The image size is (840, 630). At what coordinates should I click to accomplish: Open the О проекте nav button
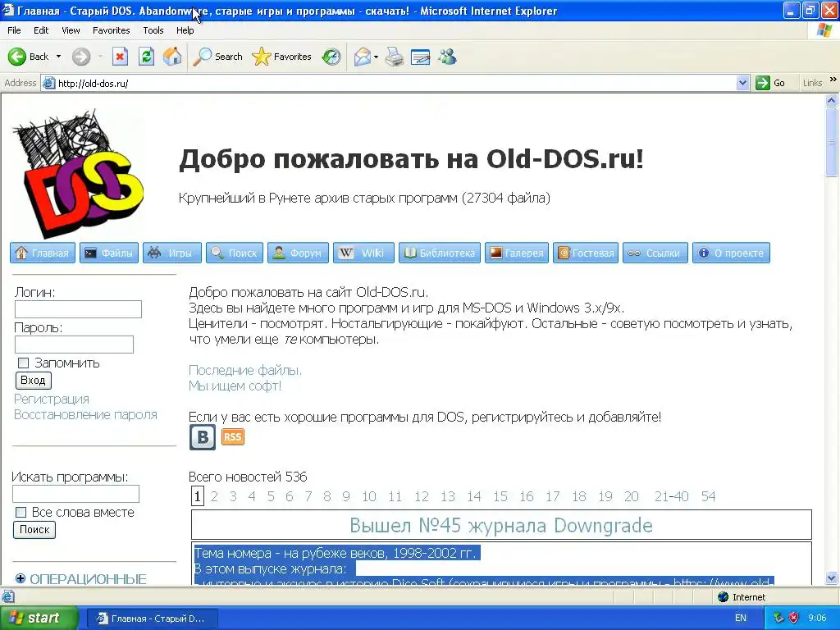(x=731, y=253)
